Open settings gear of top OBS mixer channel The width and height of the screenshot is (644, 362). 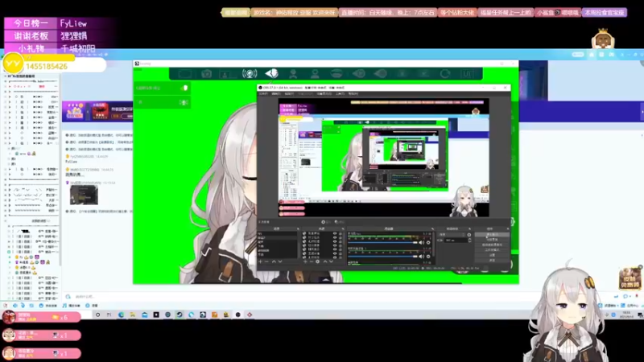[428, 243]
